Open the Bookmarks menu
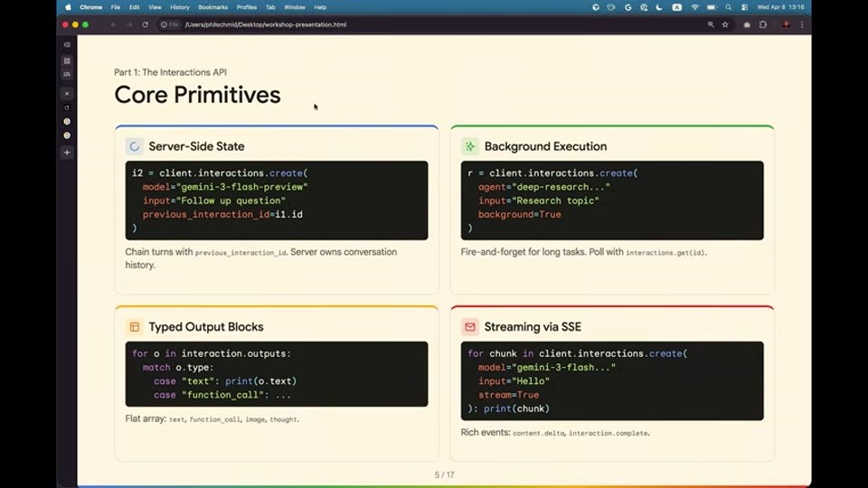The height and width of the screenshot is (488, 868). pyautogui.click(x=212, y=7)
